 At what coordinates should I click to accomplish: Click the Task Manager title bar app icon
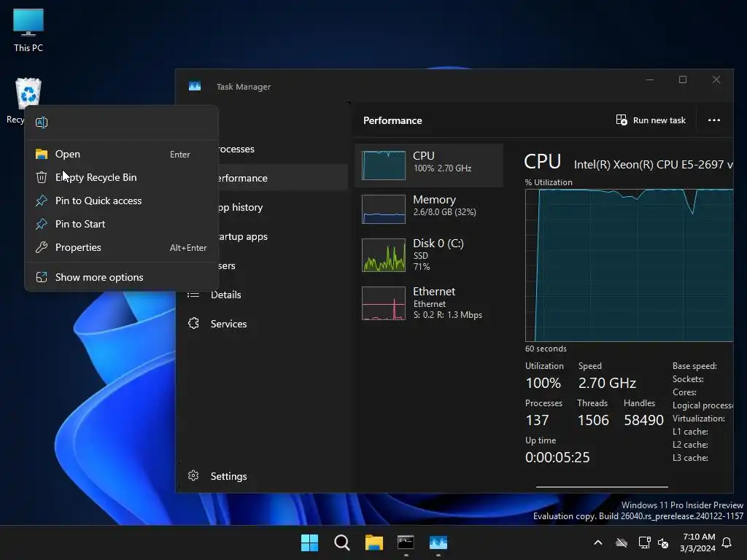194,86
